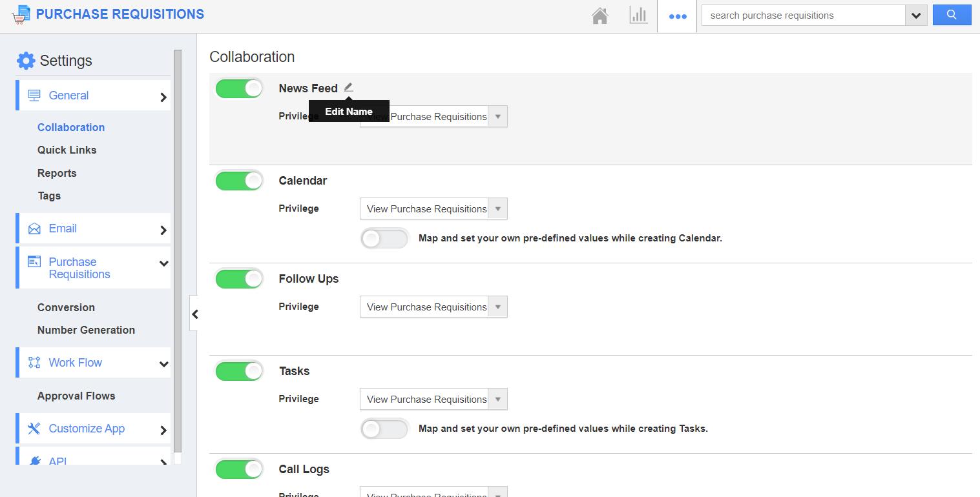The width and height of the screenshot is (980, 497).
Task: Go to Approval Flows settings
Action: (76, 396)
